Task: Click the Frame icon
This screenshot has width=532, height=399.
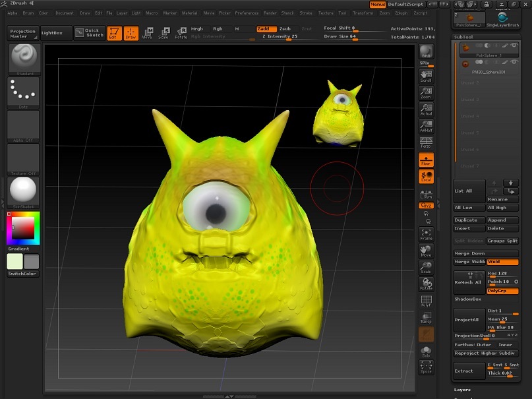Action: 426,234
